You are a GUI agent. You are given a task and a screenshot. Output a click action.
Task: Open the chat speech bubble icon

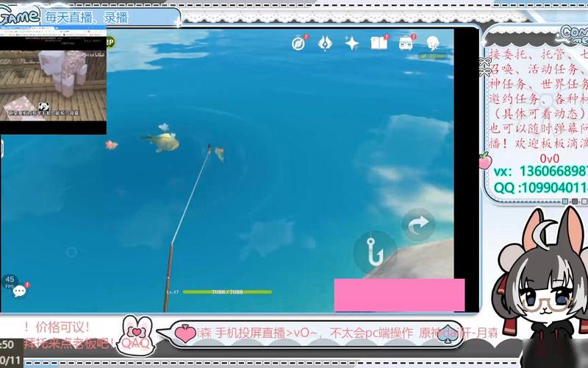tap(19, 291)
